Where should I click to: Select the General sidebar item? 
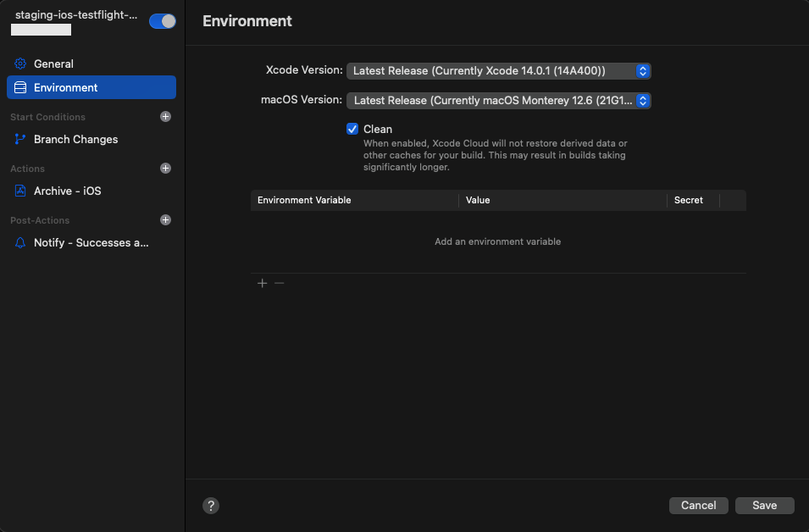(53, 64)
